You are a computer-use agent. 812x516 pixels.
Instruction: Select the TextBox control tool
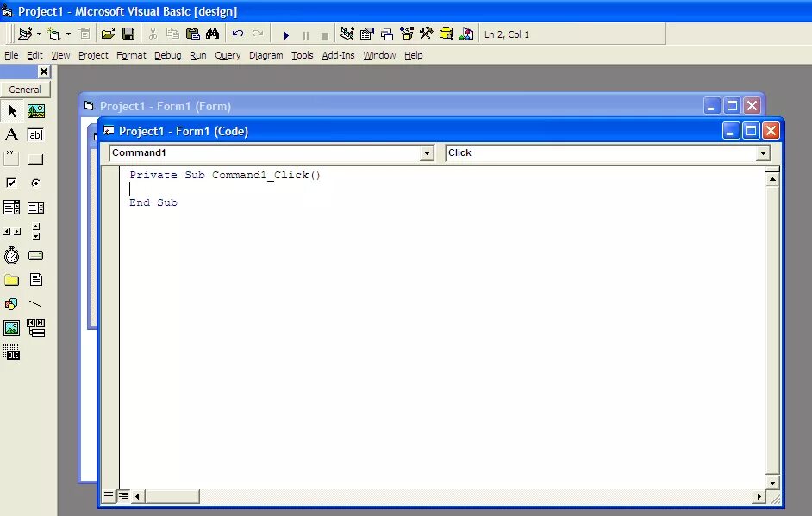click(x=35, y=135)
